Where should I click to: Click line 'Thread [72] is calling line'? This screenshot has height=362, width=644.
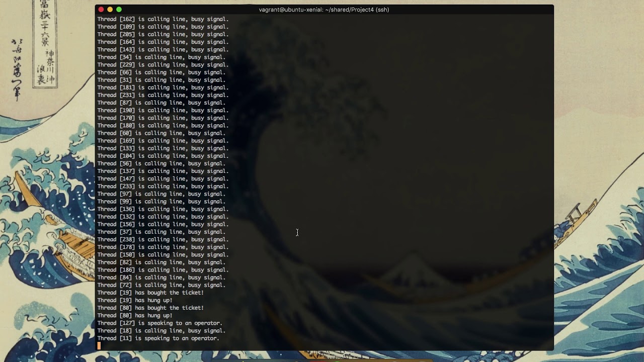pos(162,285)
